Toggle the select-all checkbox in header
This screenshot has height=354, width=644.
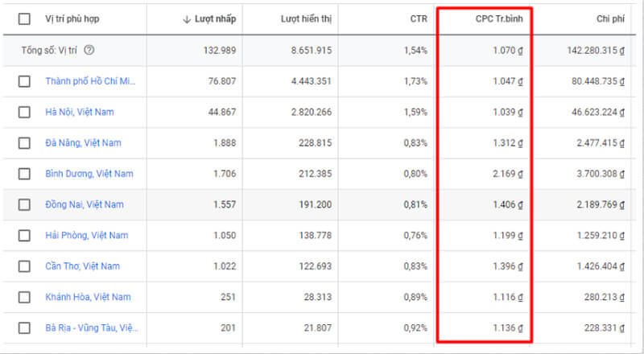tap(24, 19)
